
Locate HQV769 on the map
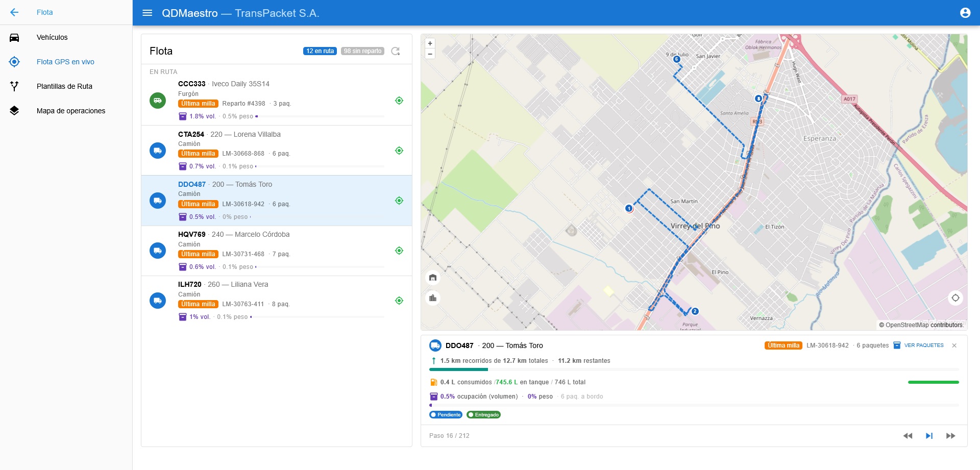(399, 251)
